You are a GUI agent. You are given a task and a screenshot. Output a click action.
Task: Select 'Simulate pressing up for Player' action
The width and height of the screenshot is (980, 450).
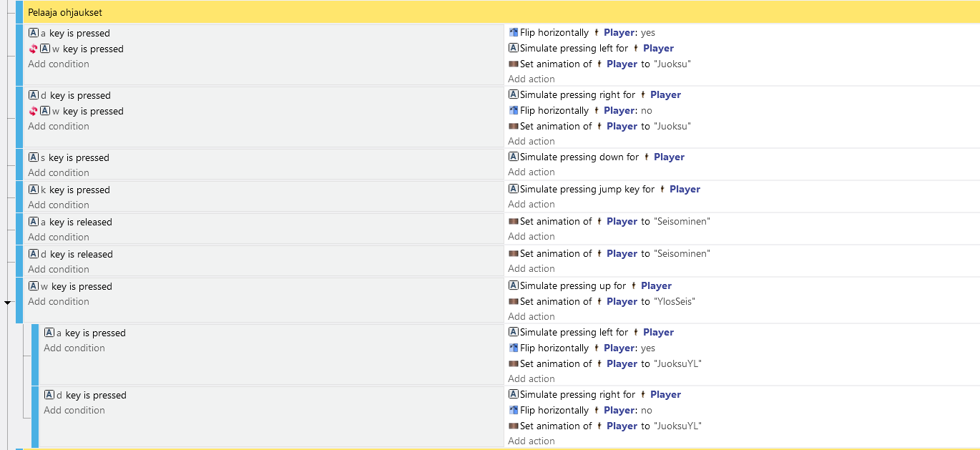pyautogui.click(x=590, y=285)
